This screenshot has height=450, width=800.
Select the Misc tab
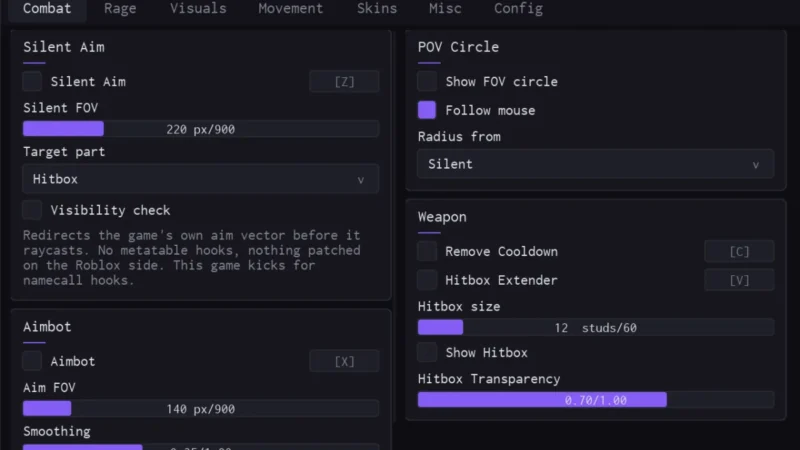pos(445,9)
